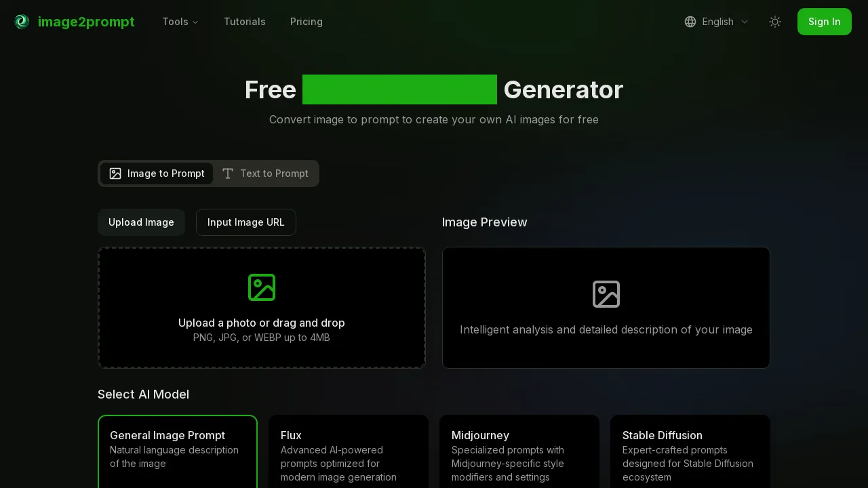
Task: Click 'Upload a photo or drag and drop' text
Action: 262,323
